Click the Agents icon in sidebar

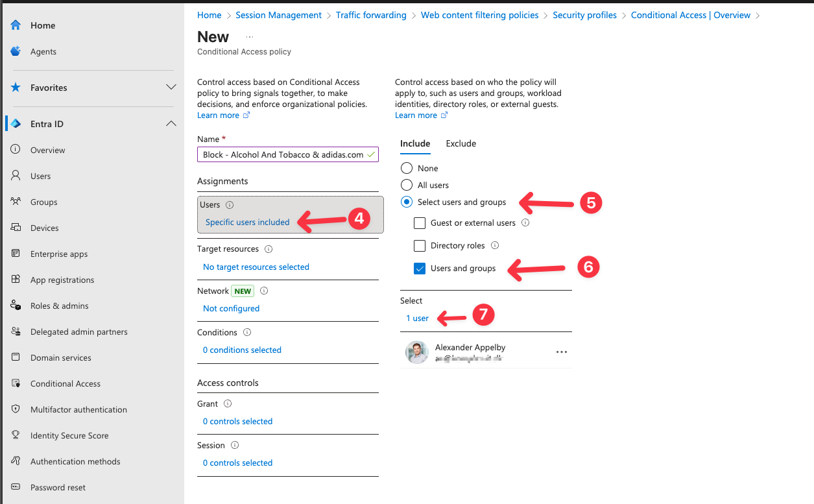click(x=16, y=51)
